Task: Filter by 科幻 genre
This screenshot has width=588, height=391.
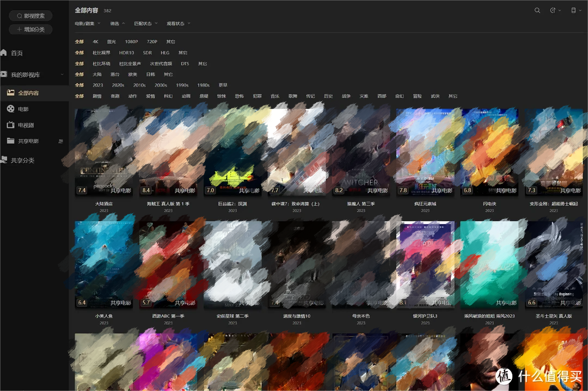Action: (168, 96)
